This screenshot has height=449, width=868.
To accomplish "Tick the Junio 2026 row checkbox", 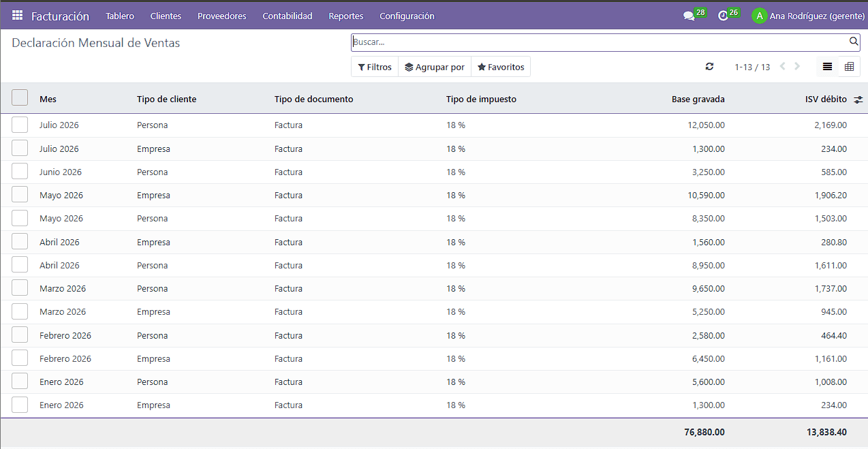I will click(20, 172).
